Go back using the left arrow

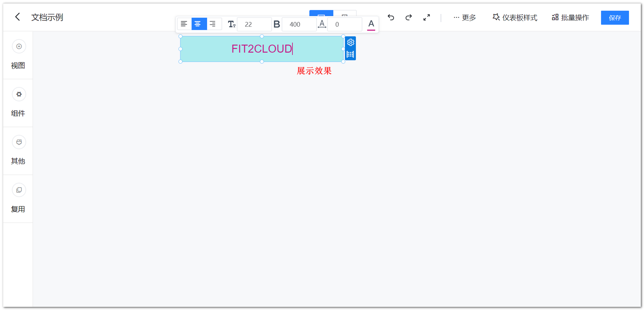coord(17,17)
